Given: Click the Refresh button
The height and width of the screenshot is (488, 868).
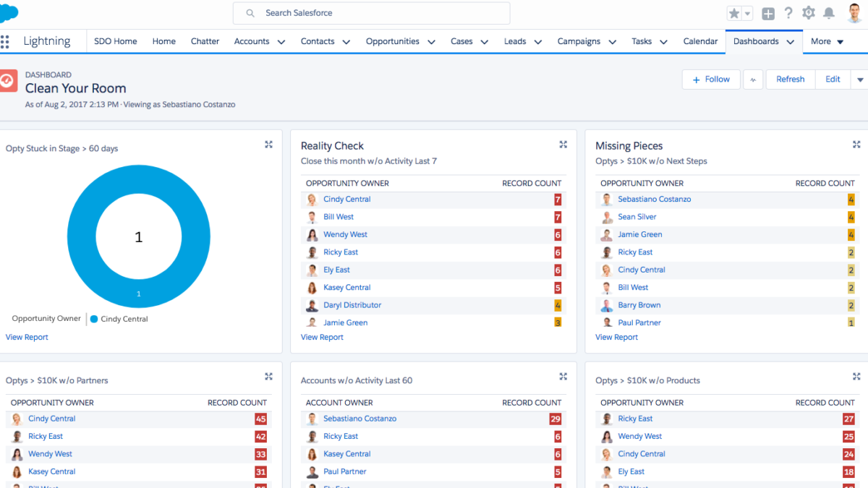Looking at the screenshot, I should 790,80.
